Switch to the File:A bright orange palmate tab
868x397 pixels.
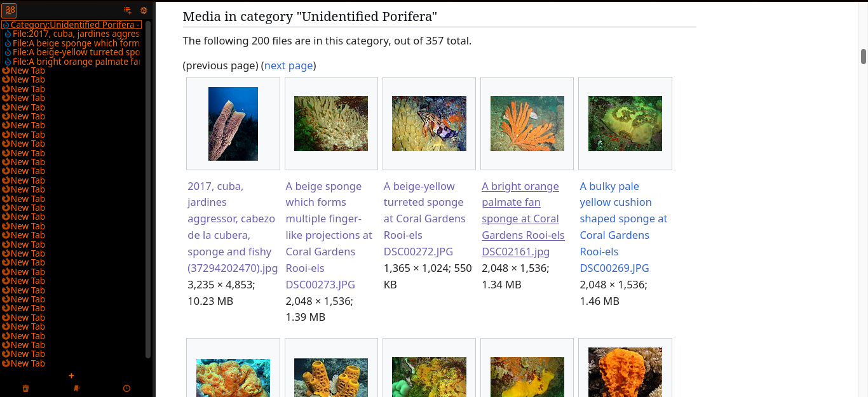72,62
